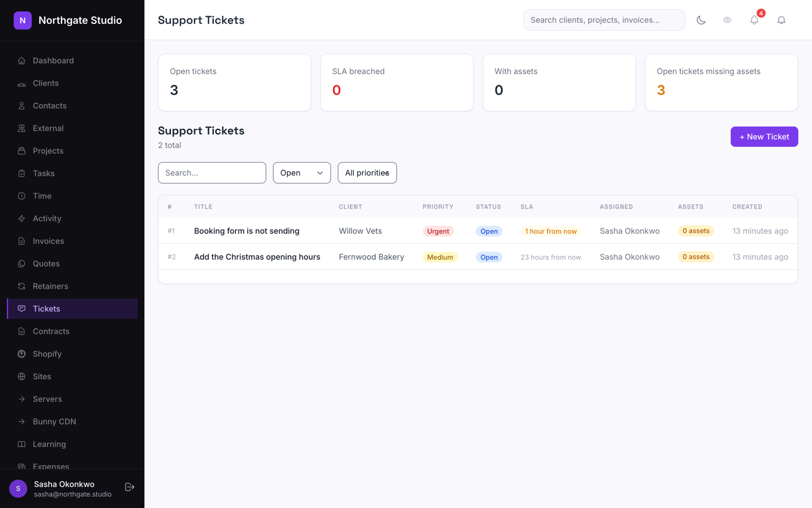The image size is (812, 508).
Task: Click the Activity lightning icon
Action: click(x=21, y=219)
